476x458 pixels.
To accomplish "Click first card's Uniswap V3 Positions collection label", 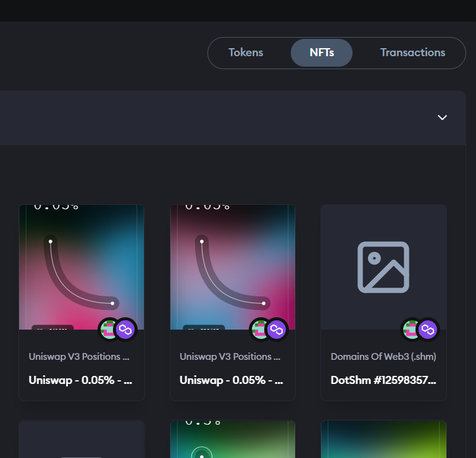I will point(79,357).
